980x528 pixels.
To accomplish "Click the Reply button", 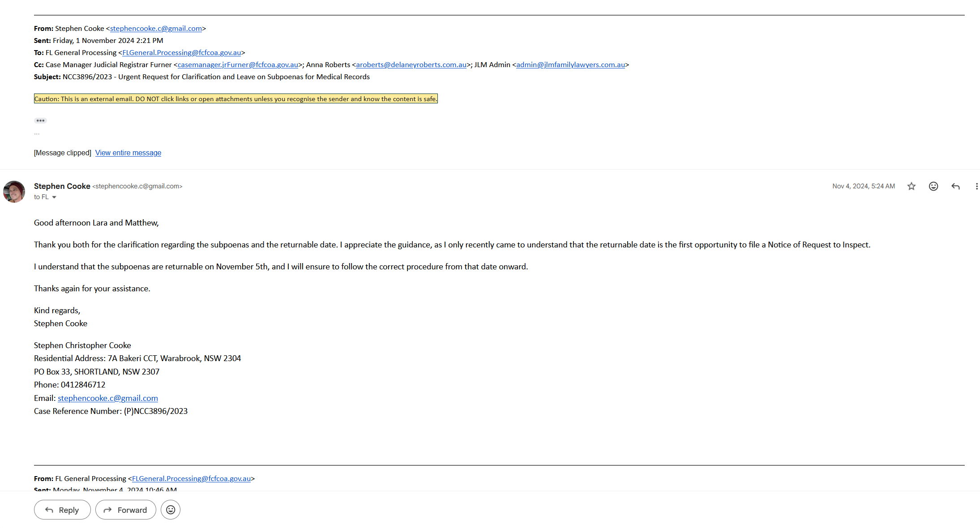I will [x=62, y=510].
